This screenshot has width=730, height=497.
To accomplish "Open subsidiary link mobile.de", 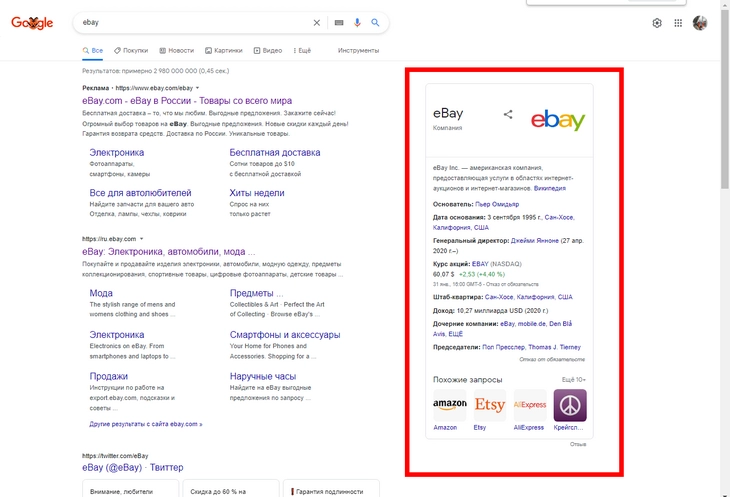I will (532, 323).
